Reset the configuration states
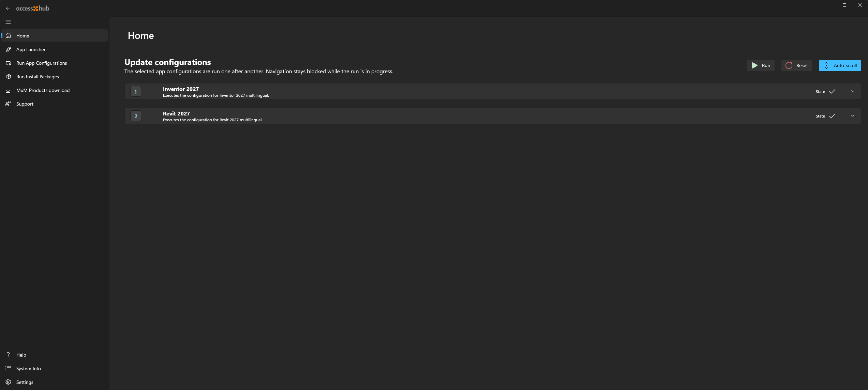The height and width of the screenshot is (390, 868). (x=796, y=65)
